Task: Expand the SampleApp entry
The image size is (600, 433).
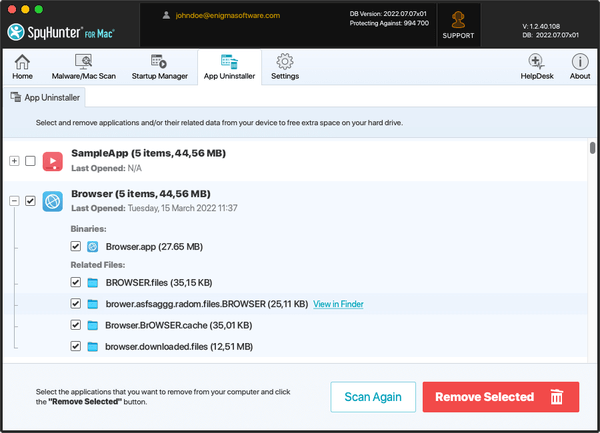Action: click(x=14, y=161)
